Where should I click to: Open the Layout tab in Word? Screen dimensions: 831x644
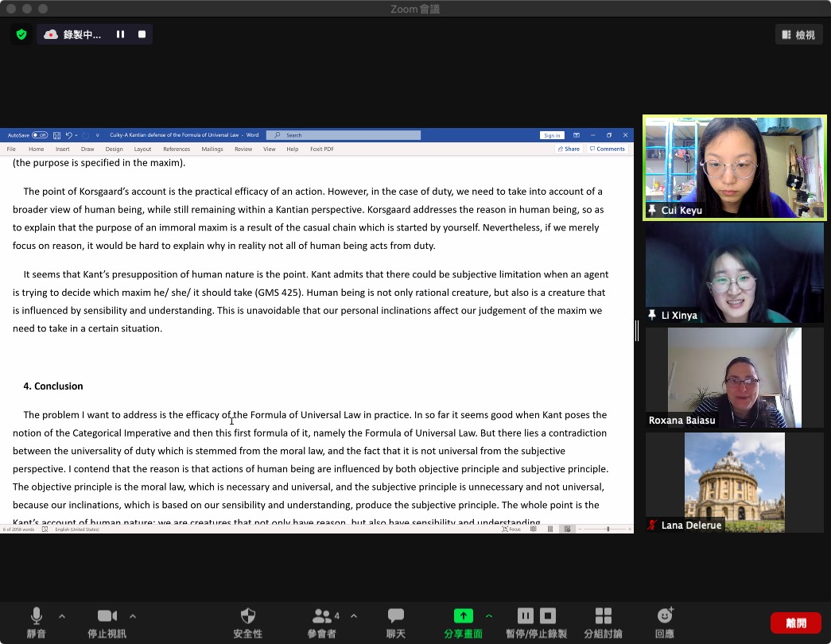[x=142, y=149]
